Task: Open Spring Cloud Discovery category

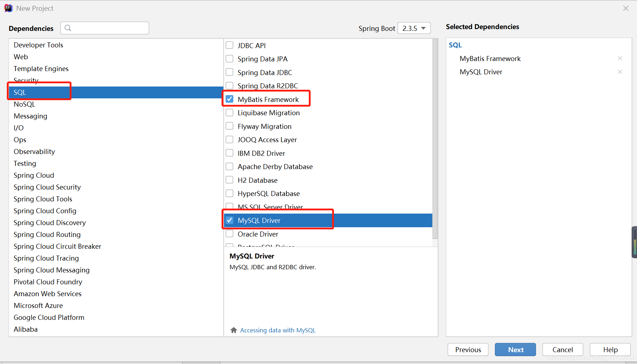Action: pos(116,223)
